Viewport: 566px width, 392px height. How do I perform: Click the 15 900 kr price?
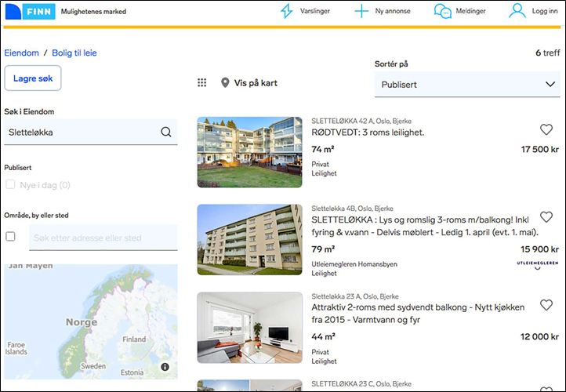(539, 249)
